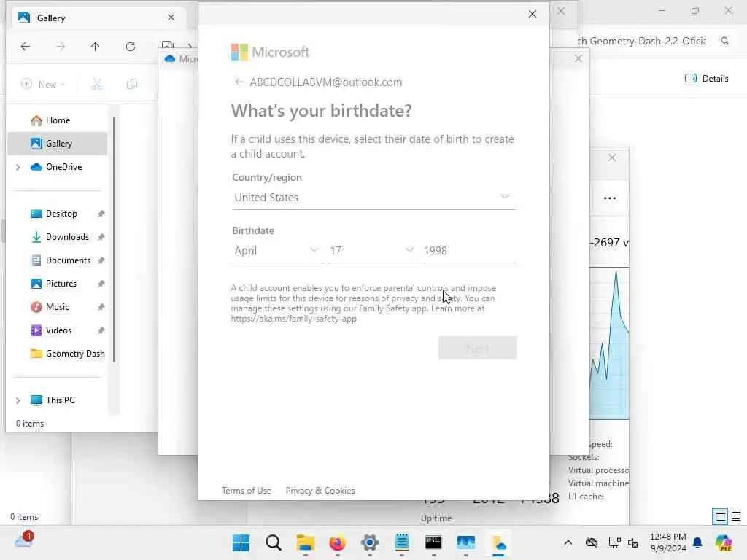
Task: Click the Gallery tab title
Action: coord(51,18)
